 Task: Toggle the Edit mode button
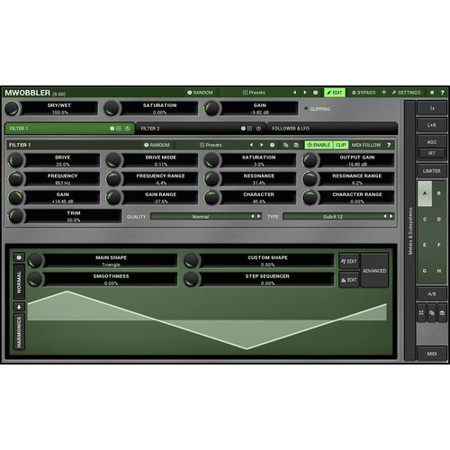pyautogui.click(x=334, y=93)
